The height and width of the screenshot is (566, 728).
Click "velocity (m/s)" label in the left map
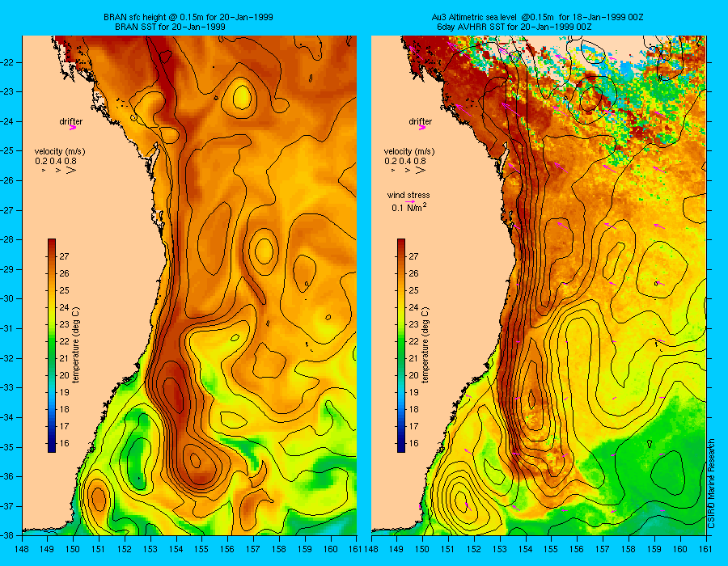click(x=60, y=152)
